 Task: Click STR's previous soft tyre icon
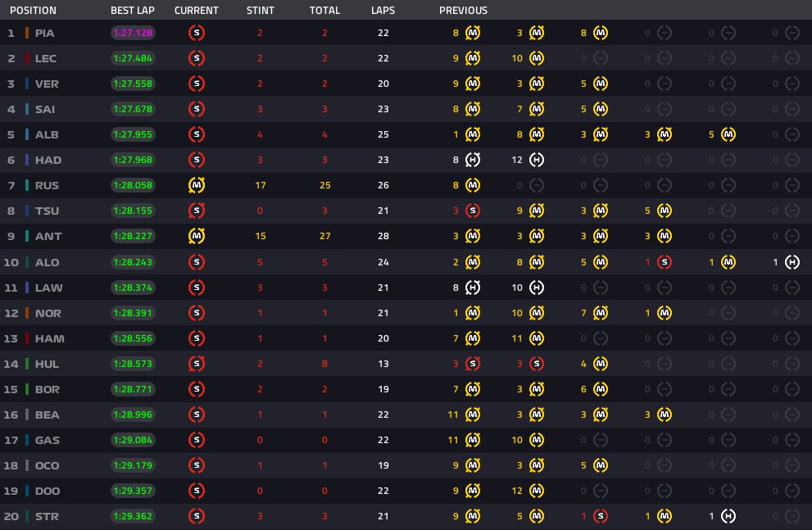601,515
